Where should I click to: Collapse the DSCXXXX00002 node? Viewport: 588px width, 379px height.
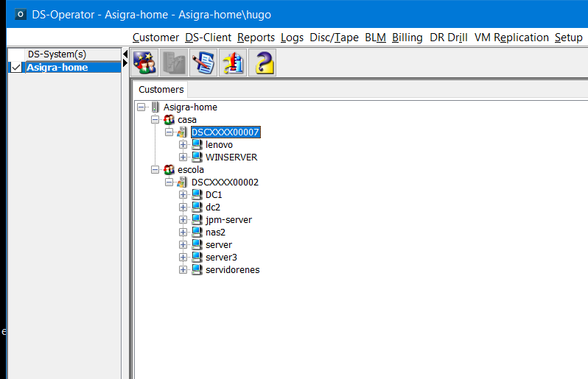pyautogui.click(x=169, y=183)
